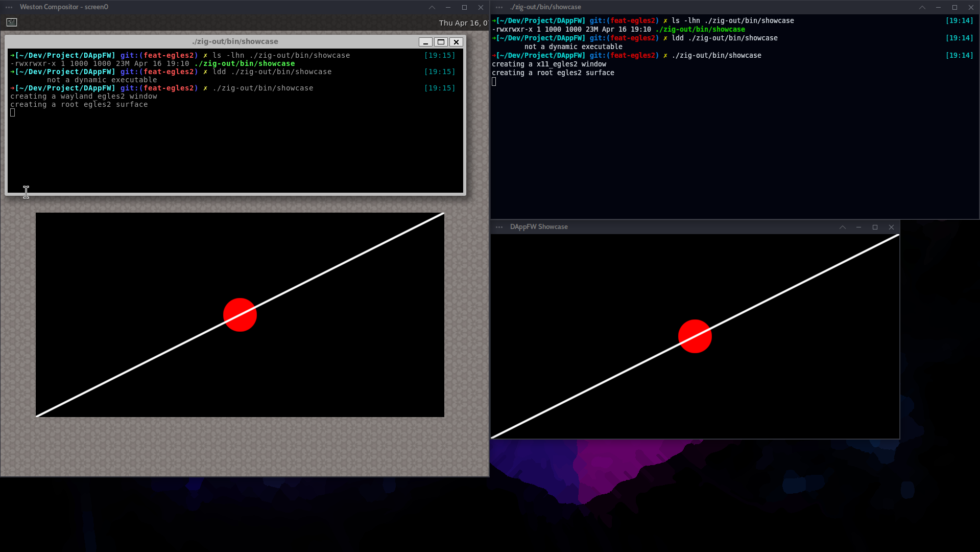Maximize the Weston Compositor window
This screenshot has width=980, height=552.
(464, 7)
